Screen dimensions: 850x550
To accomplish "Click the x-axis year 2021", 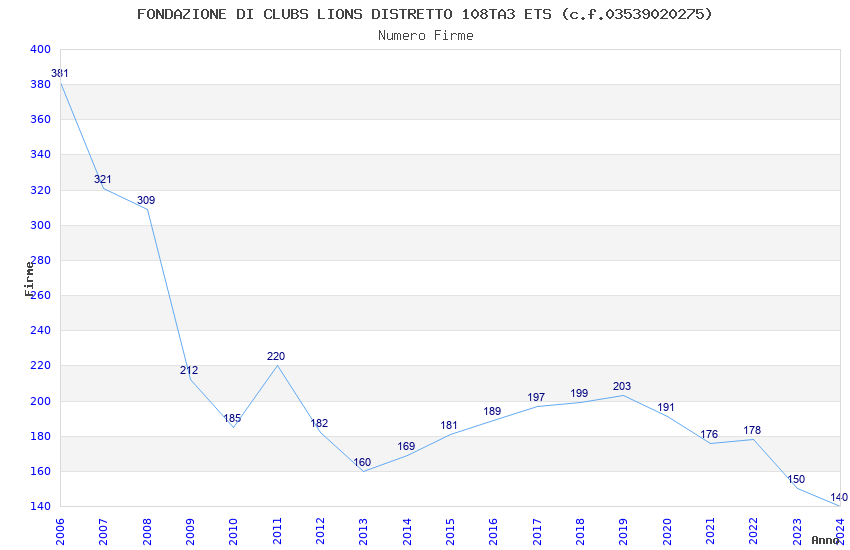I will [x=711, y=531].
